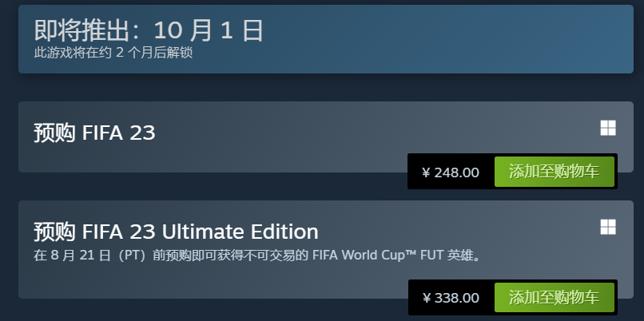Click the "预购 FIFA 23 Ultimate Edition" heading

coord(176,232)
